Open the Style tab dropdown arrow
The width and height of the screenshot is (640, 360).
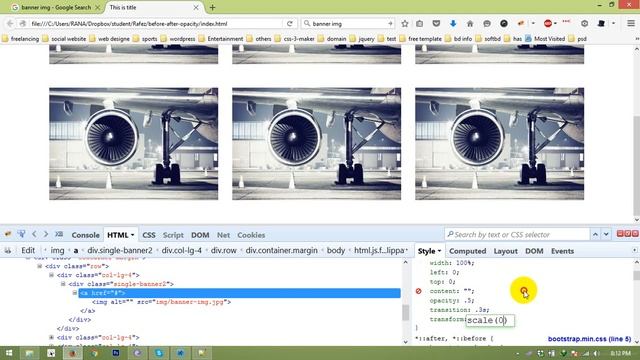(439, 251)
